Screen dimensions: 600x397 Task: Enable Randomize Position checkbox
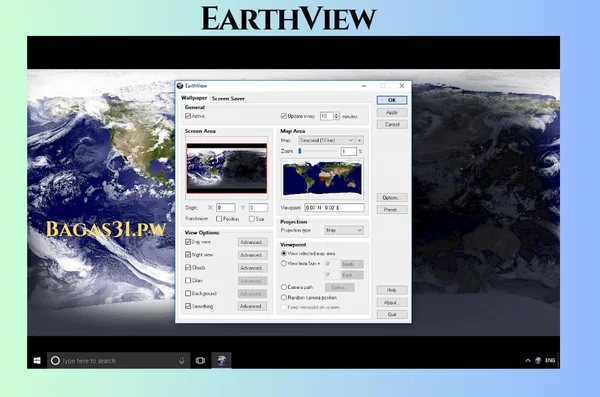[x=219, y=219]
